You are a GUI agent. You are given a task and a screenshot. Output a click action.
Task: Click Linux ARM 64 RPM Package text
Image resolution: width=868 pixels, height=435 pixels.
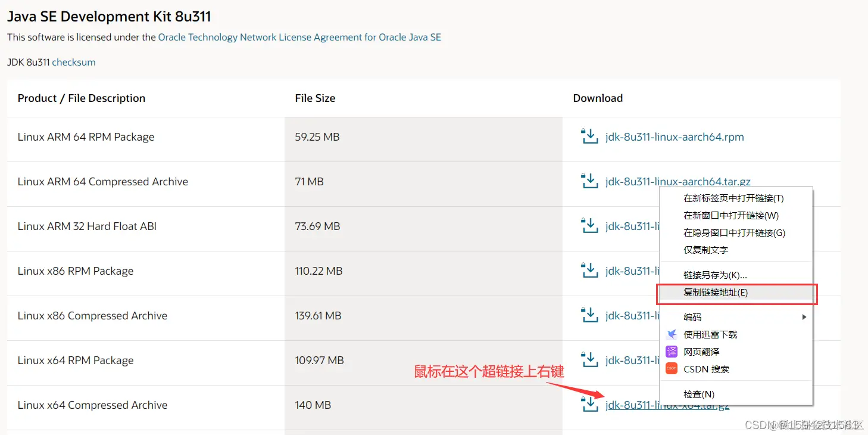(86, 137)
